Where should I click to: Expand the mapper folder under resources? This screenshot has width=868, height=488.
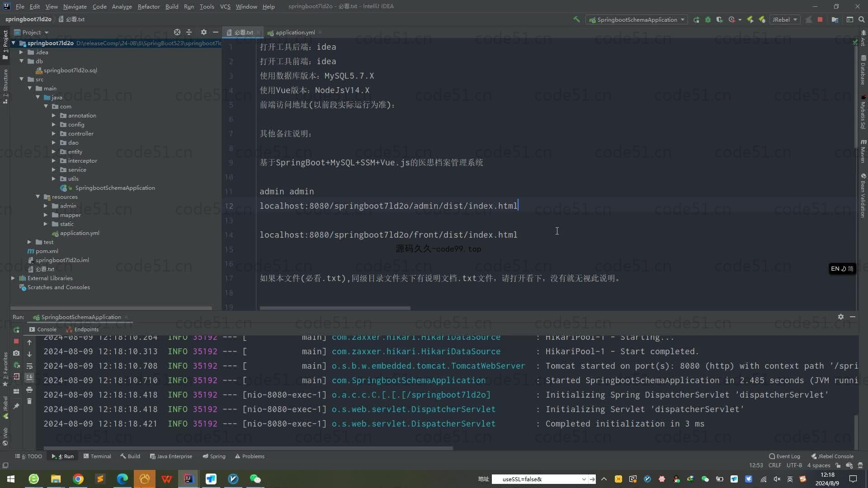coord(46,215)
